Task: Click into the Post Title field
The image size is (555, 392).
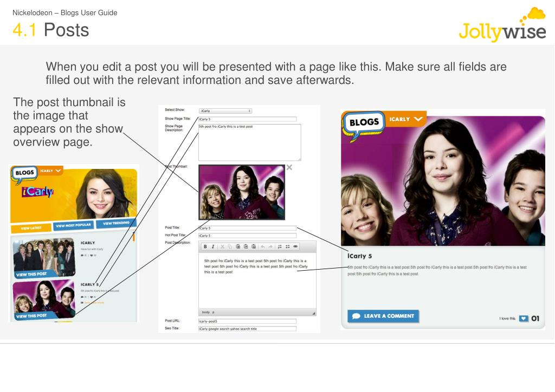Action: click(247, 228)
